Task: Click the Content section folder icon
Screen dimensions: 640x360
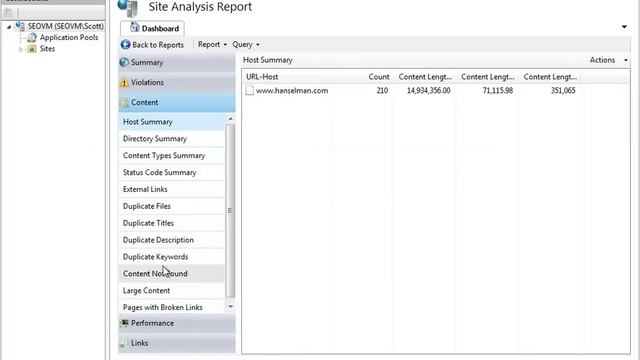Action: tap(124, 102)
